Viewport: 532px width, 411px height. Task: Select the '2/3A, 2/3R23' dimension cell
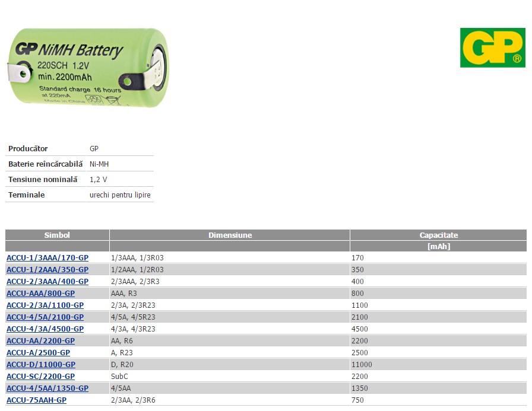coord(230,305)
